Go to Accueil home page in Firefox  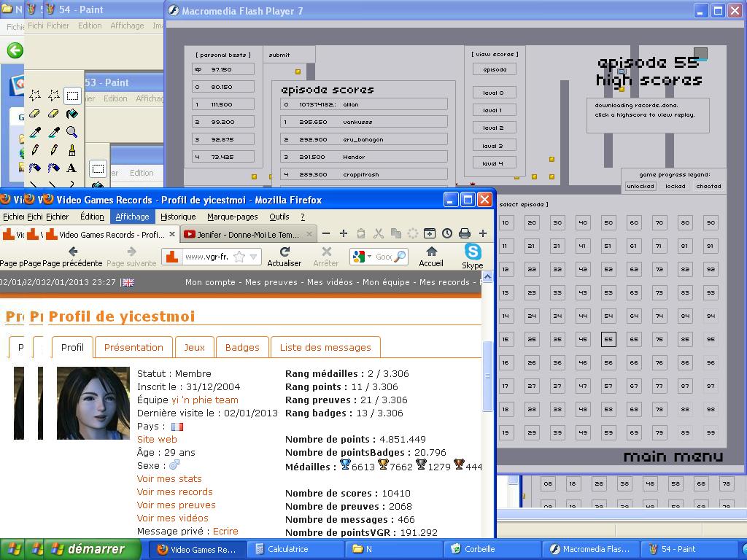coord(431,252)
